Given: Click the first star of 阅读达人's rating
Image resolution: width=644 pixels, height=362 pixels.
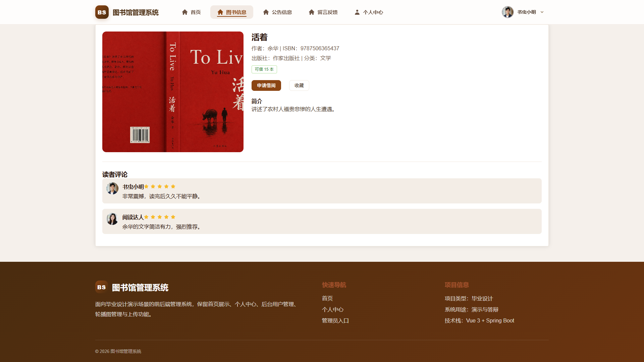Looking at the screenshot, I should tap(146, 217).
